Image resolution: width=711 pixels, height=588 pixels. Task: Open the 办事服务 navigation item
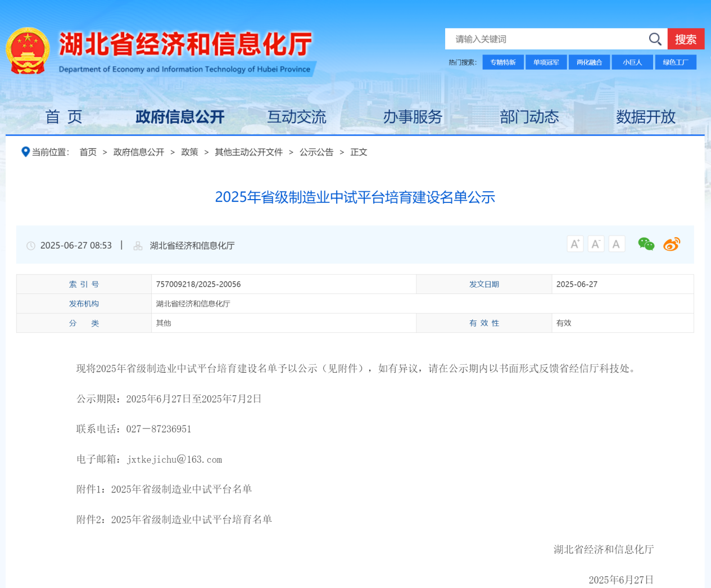[x=413, y=117]
